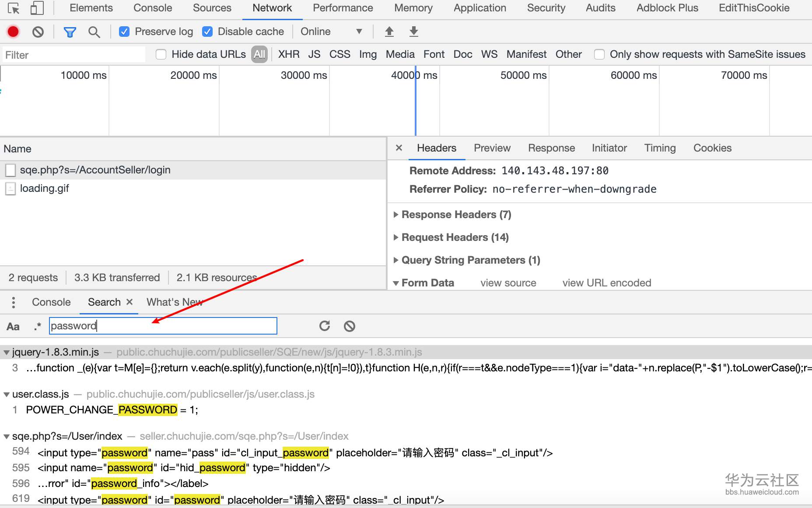This screenshot has height=508, width=812.
Task: Expand Request Headers section
Action: 396,237
